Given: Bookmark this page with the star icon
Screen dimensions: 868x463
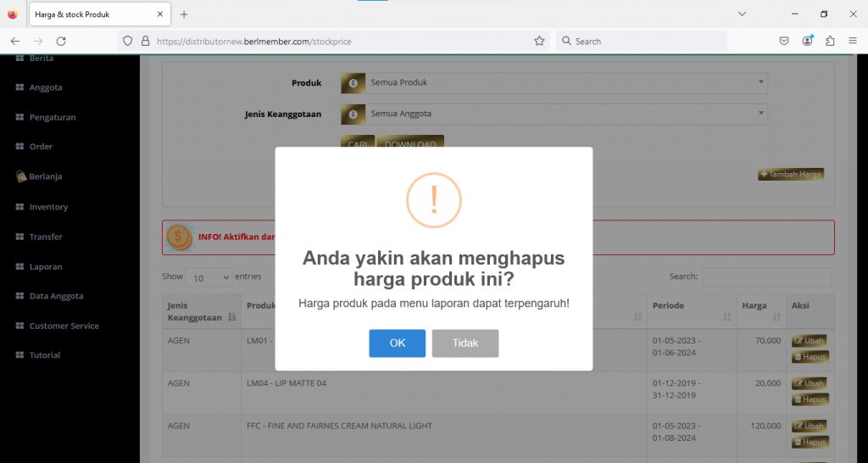Looking at the screenshot, I should coord(539,41).
